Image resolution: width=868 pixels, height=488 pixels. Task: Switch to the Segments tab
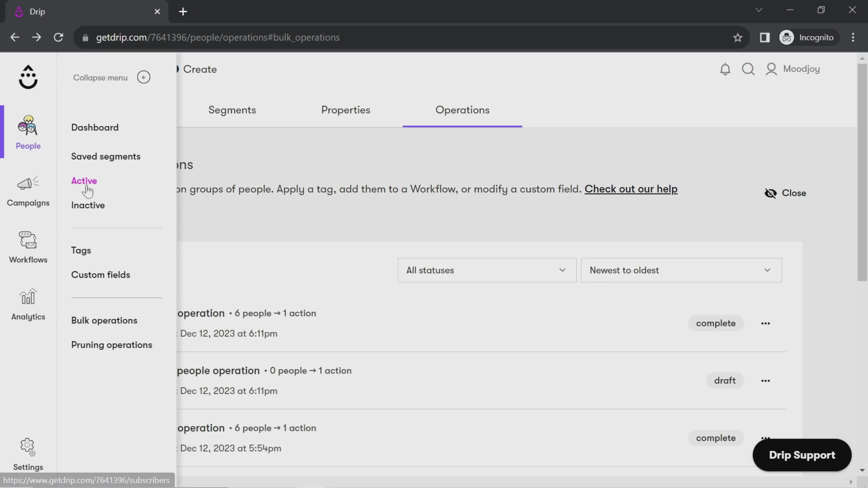tap(232, 110)
